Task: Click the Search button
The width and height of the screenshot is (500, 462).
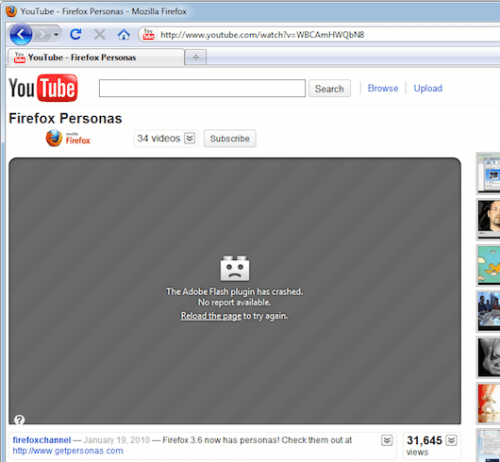Action: [329, 89]
